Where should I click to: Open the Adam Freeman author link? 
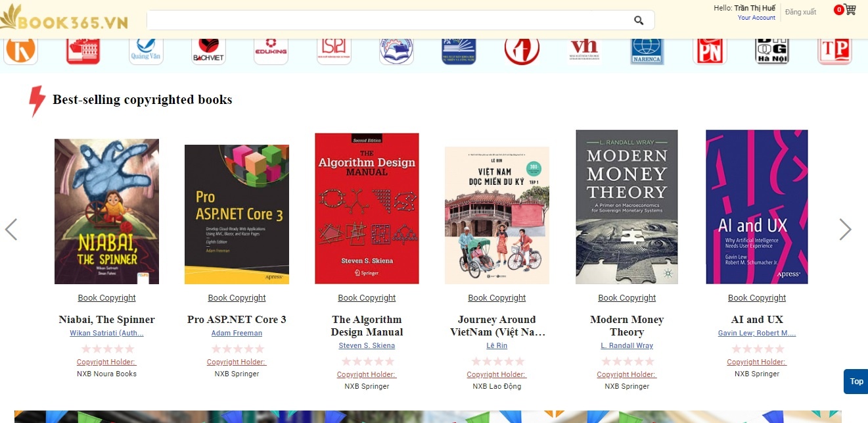tap(237, 333)
